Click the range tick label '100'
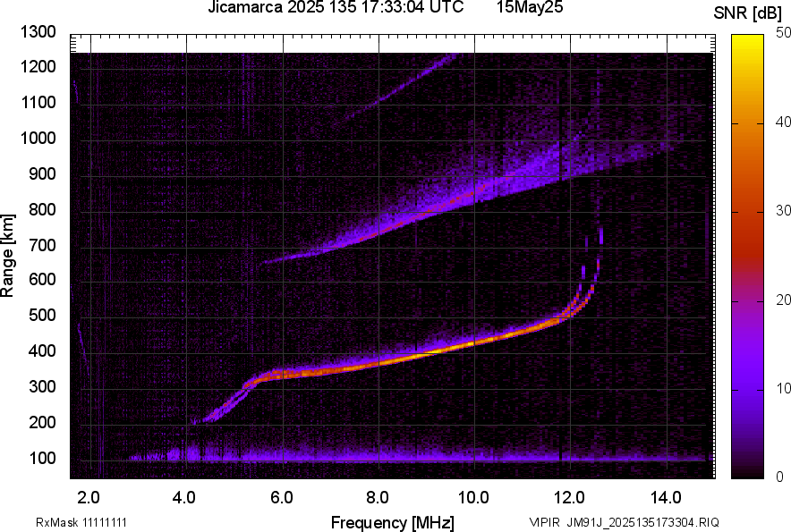The width and height of the screenshot is (791, 532). pos(42,458)
